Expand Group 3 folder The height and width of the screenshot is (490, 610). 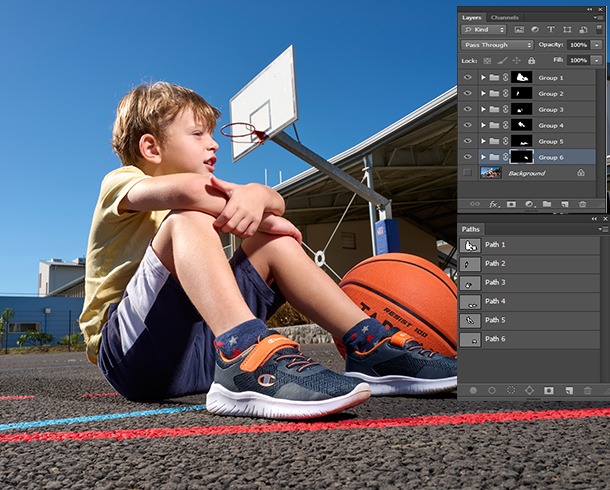(483, 109)
